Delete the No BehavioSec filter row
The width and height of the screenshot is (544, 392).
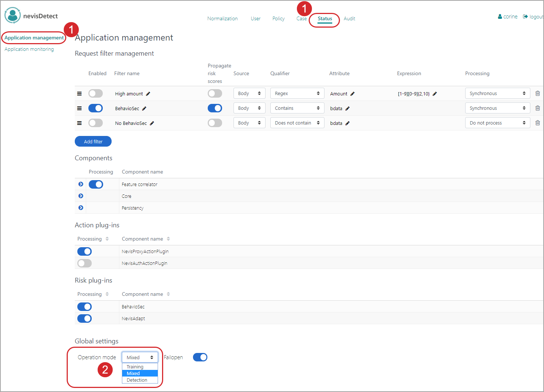point(537,123)
